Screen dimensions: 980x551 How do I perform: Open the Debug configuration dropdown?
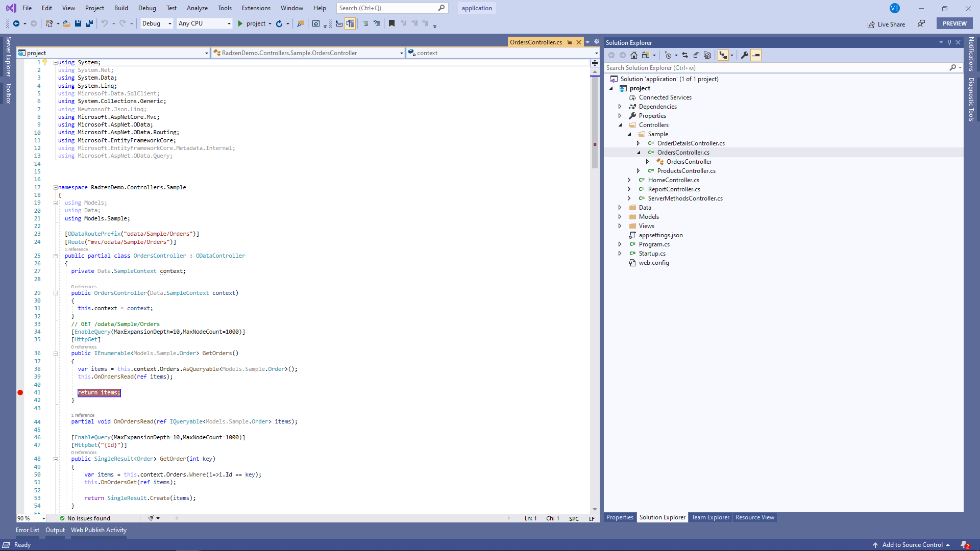[157, 23]
